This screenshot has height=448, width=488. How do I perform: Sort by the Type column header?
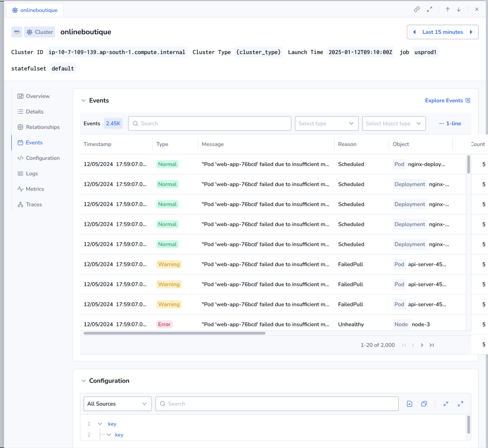tap(162, 144)
